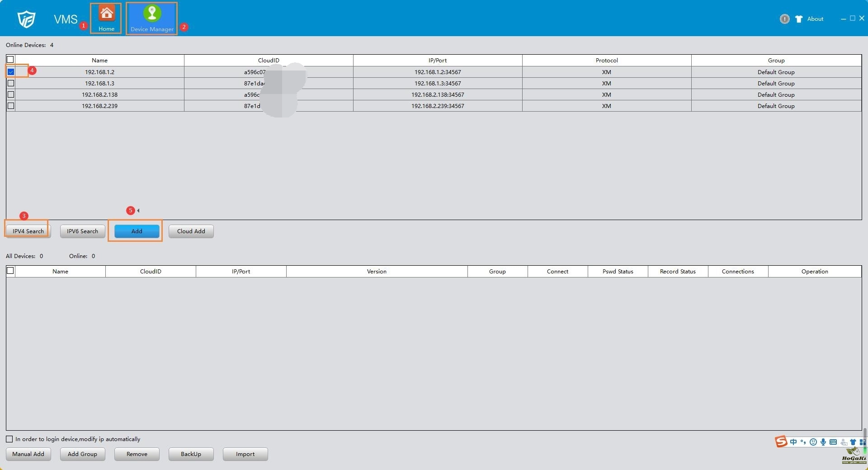This screenshot has height=470, width=868.
Task: Open the About menu item
Action: [815, 19]
